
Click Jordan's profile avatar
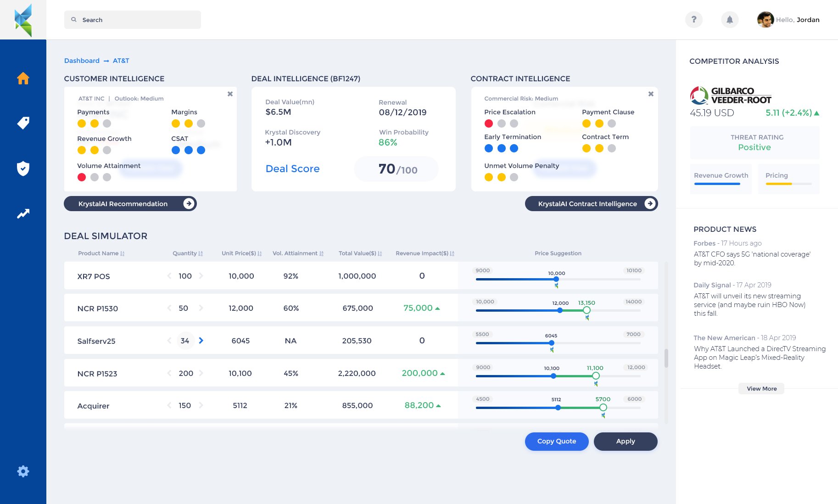[765, 20]
